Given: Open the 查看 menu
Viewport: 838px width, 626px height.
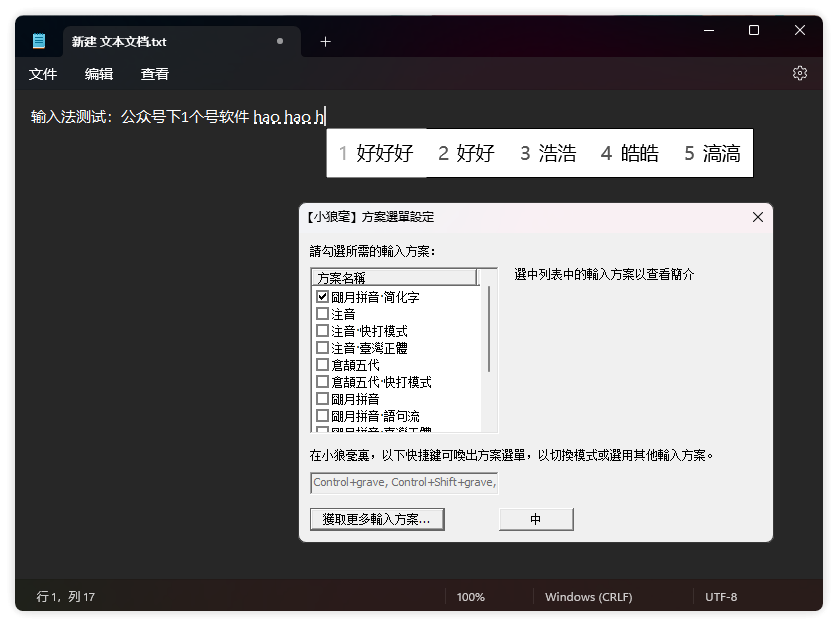Looking at the screenshot, I should [155, 74].
